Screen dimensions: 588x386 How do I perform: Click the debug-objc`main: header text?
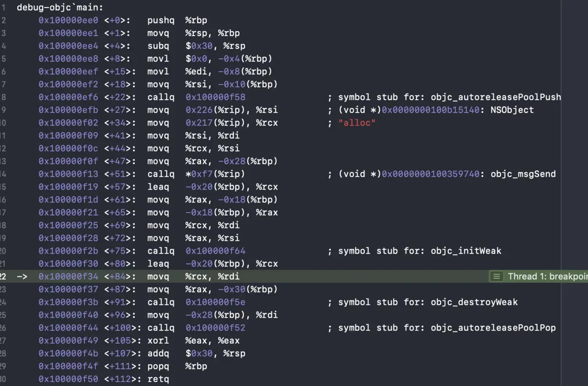click(x=60, y=8)
